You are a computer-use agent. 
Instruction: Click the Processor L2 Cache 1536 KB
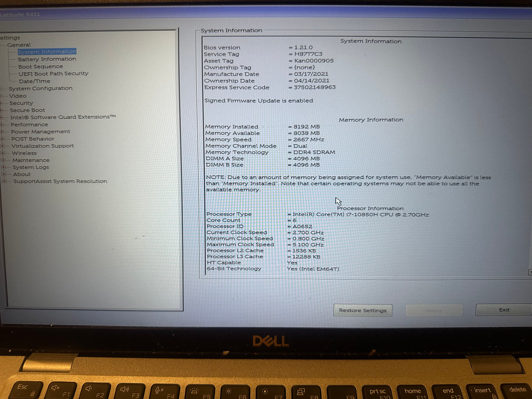304,251
